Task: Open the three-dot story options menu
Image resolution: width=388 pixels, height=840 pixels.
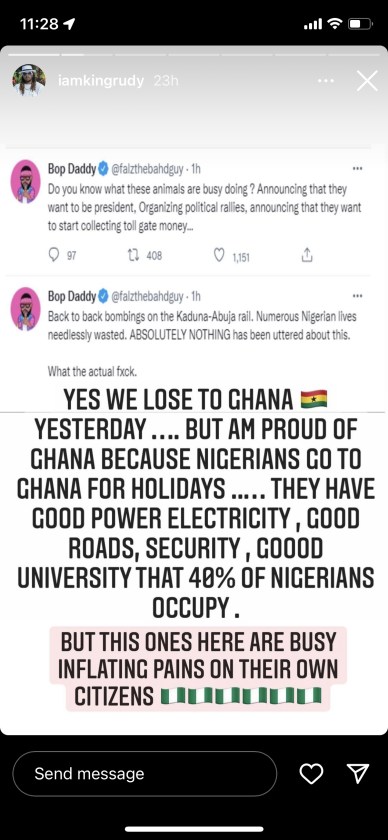Action: point(326,81)
